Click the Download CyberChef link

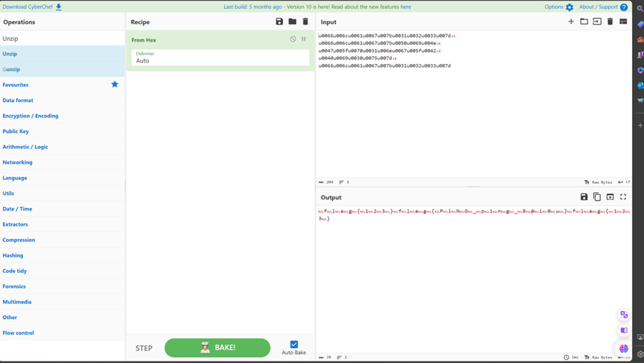pos(32,7)
